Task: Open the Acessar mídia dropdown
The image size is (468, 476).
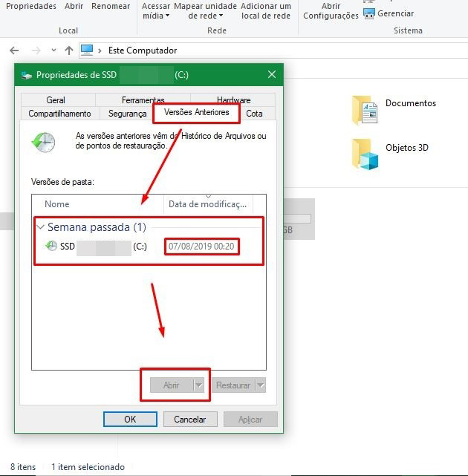Action: (156, 11)
